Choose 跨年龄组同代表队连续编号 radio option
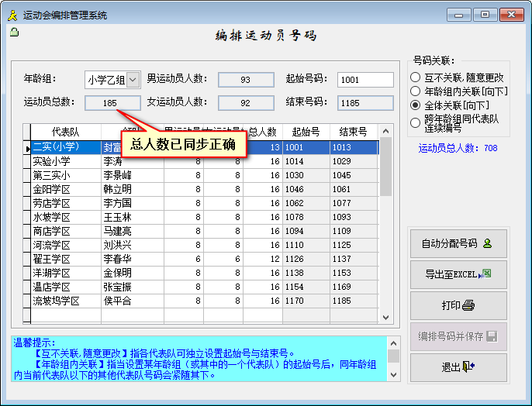The width and height of the screenshot is (532, 406). click(x=415, y=122)
